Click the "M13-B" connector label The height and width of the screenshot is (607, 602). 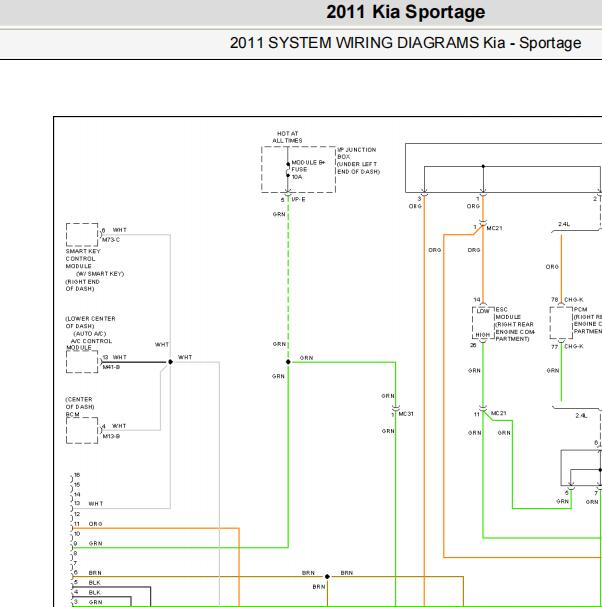click(111, 436)
